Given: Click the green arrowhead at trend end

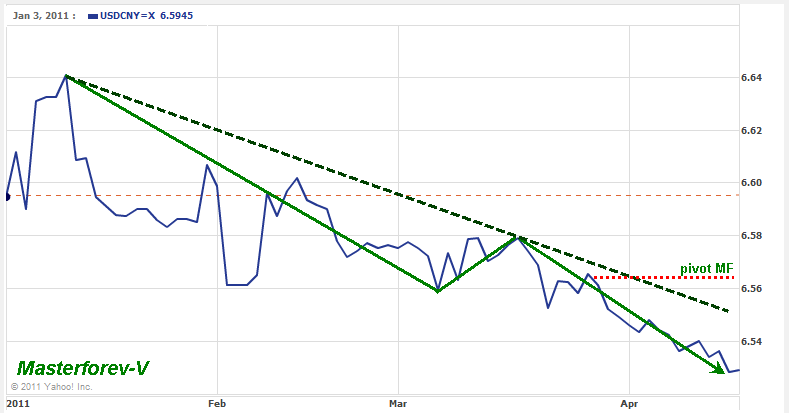Looking at the screenshot, I should click(x=718, y=370).
